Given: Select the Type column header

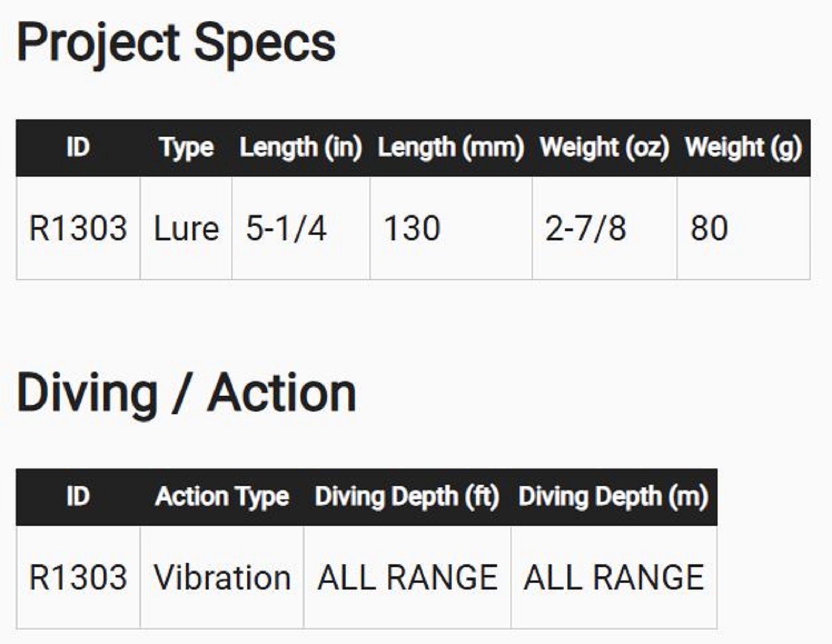Looking at the screenshot, I should (x=186, y=148).
